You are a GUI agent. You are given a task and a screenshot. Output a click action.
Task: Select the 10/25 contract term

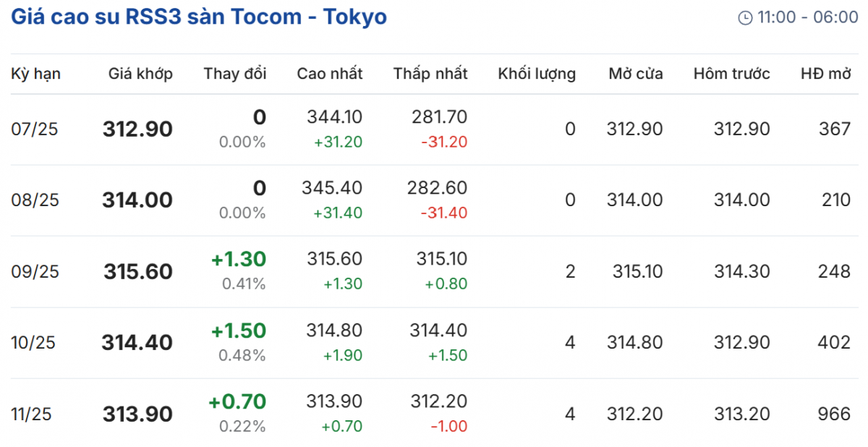click(35, 343)
